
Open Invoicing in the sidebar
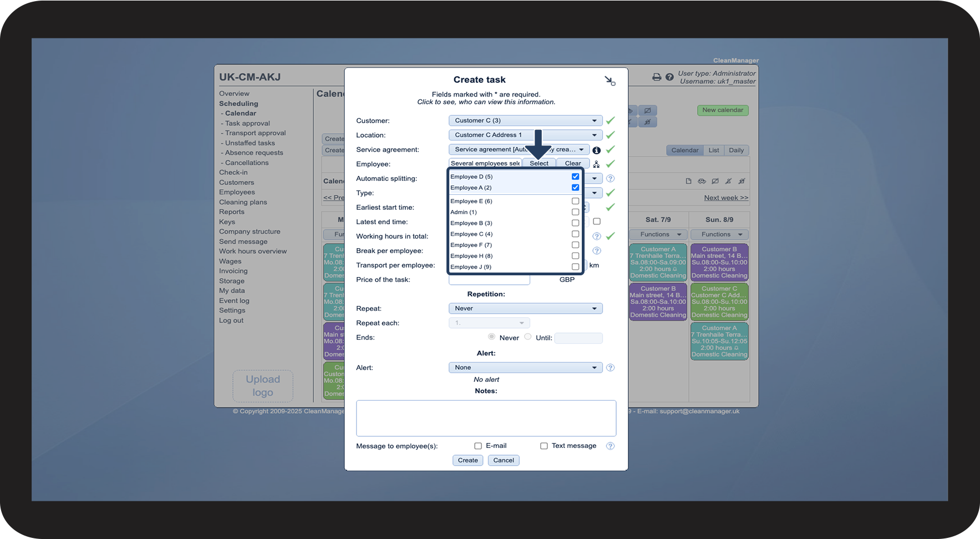[233, 271]
